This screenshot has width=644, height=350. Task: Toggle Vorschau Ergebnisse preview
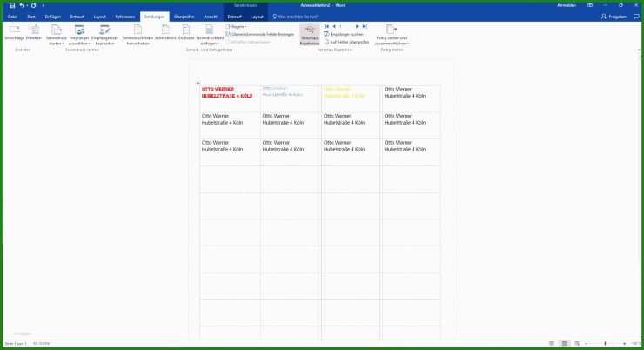click(309, 34)
